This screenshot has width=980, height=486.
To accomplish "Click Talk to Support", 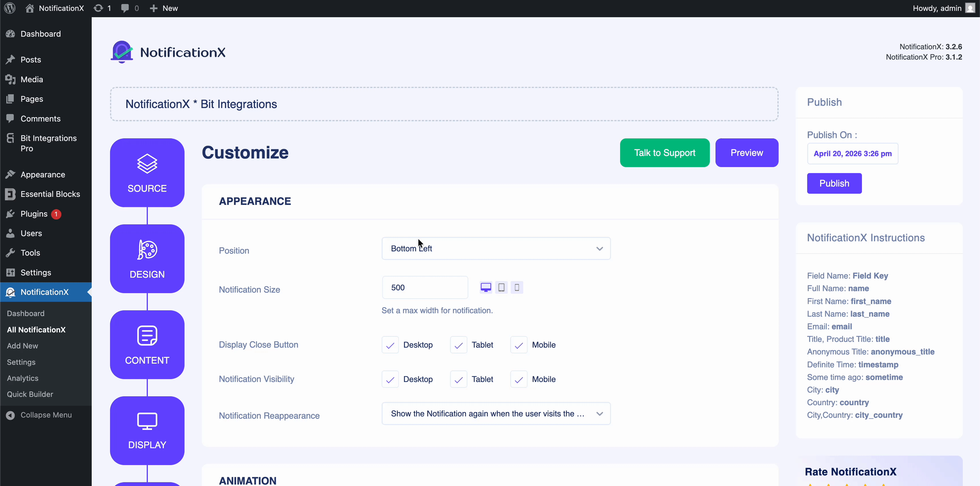I will [x=664, y=152].
